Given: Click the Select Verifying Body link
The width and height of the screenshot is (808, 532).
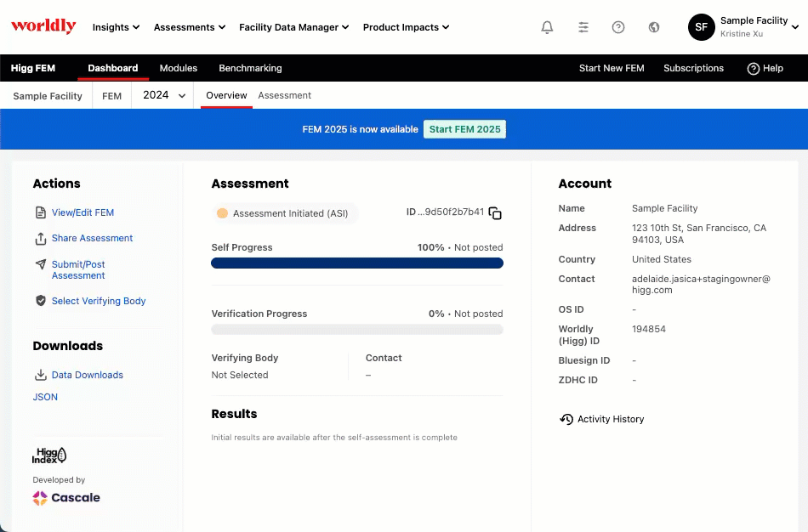Looking at the screenshot, I should point(99,301).
